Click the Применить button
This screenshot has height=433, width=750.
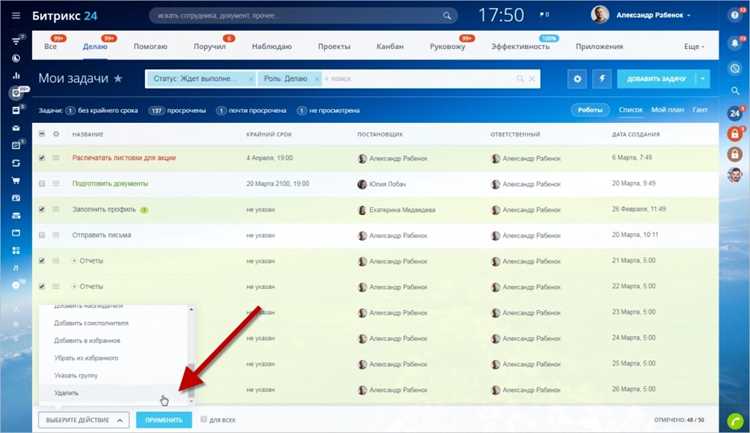click(164, 420)
